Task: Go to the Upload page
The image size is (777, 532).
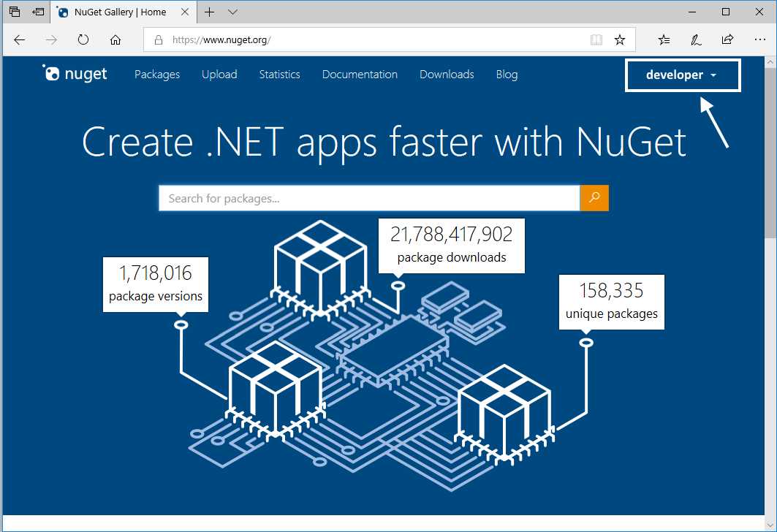Action: pos(219,75)
